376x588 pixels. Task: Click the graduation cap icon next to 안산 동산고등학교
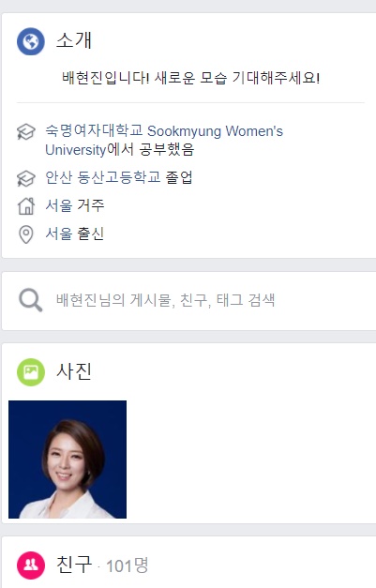[26, 178]
